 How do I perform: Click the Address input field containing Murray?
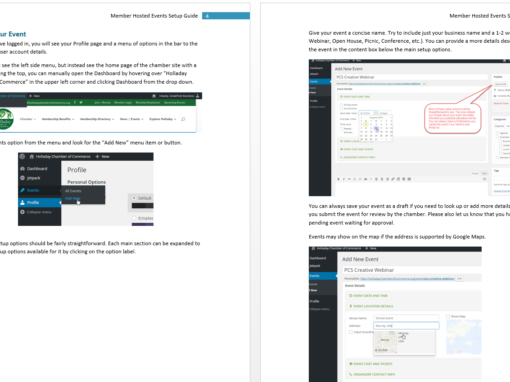click(406, 326)
